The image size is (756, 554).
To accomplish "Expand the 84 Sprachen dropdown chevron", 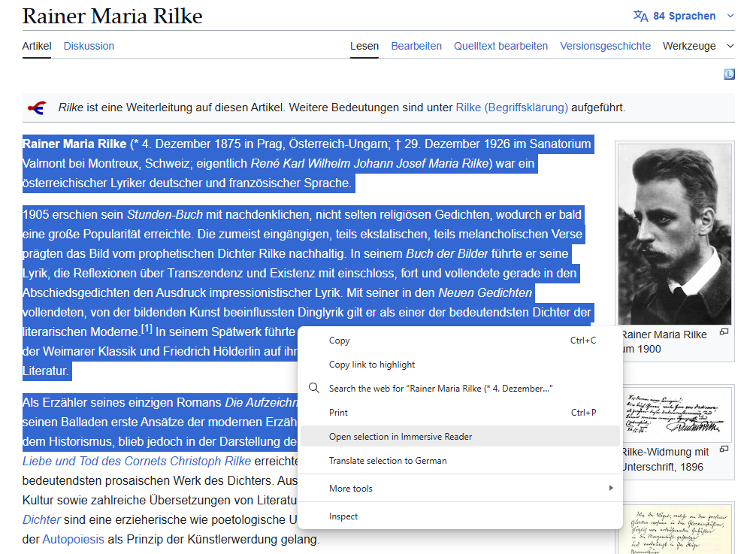I will [728, 15].
